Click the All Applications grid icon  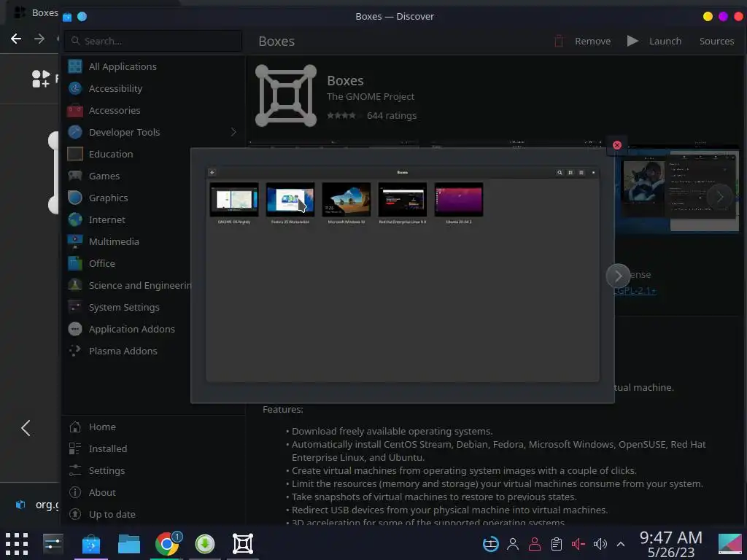tap(75, 66)
